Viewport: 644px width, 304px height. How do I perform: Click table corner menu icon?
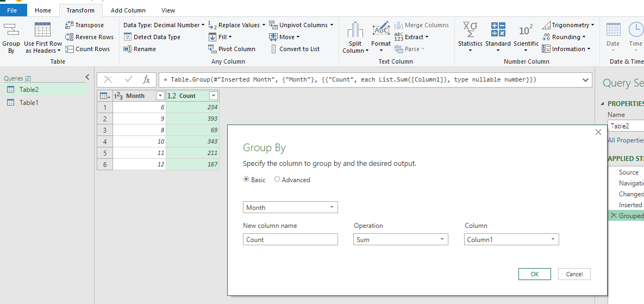pos(105,96)
